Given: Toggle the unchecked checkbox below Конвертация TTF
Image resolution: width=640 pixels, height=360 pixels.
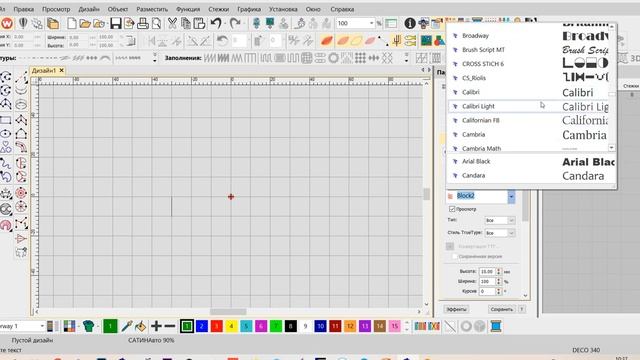Looking at the screenshot, I should pyautogui.click(x=455, y=256).
